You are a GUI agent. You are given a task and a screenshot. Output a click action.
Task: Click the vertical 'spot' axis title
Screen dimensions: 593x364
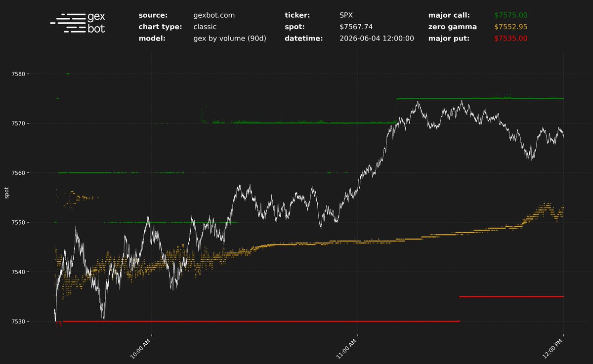click(x=7, y=193)
